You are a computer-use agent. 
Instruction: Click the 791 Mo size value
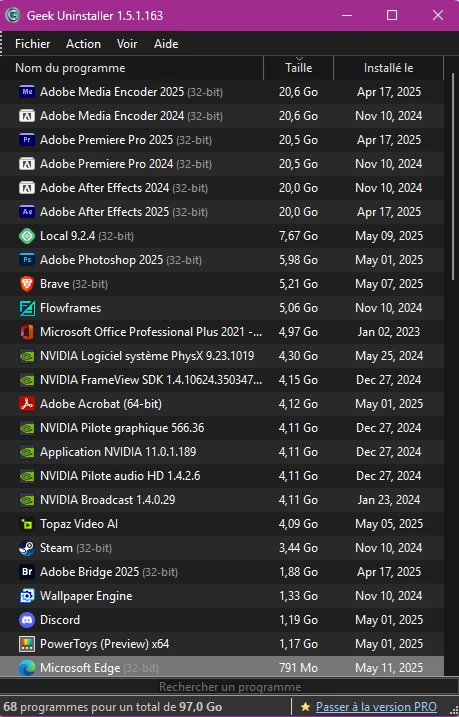[298, 668]
